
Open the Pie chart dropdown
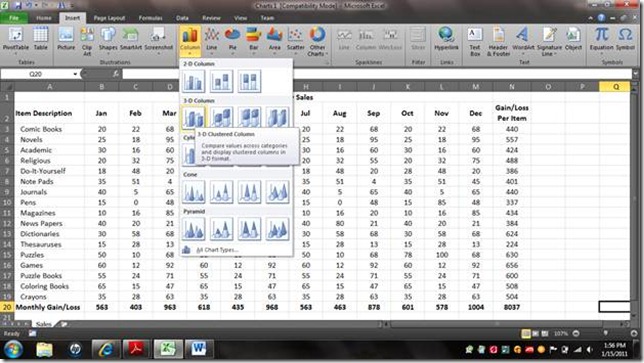(x=232, y=41)
